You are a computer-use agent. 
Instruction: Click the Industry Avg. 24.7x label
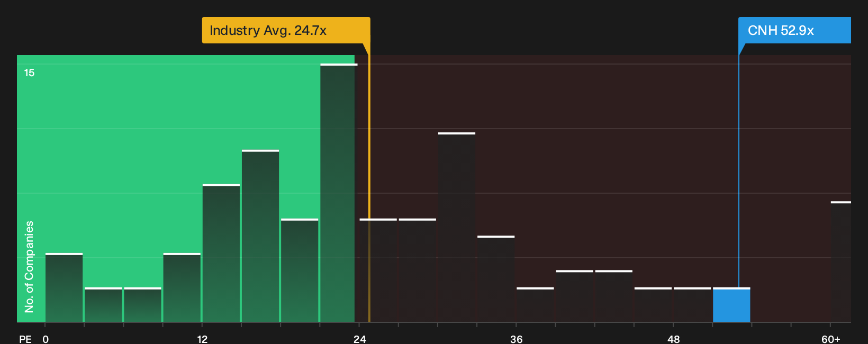pyautogui.click(x=286, y=30)
